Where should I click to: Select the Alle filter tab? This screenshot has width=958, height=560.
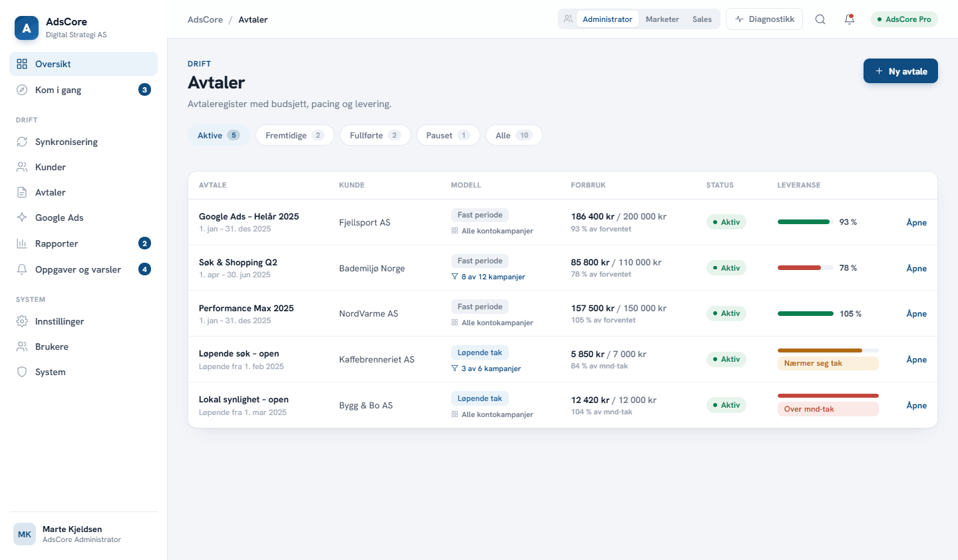click(514, 135)
